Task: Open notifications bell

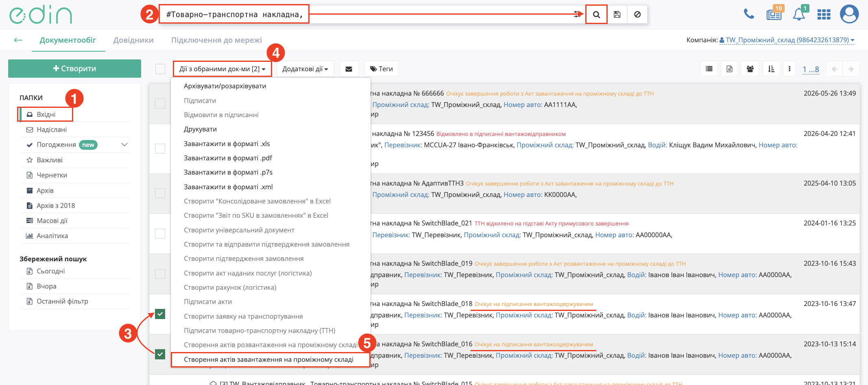Action: click(x=799, y=14)
